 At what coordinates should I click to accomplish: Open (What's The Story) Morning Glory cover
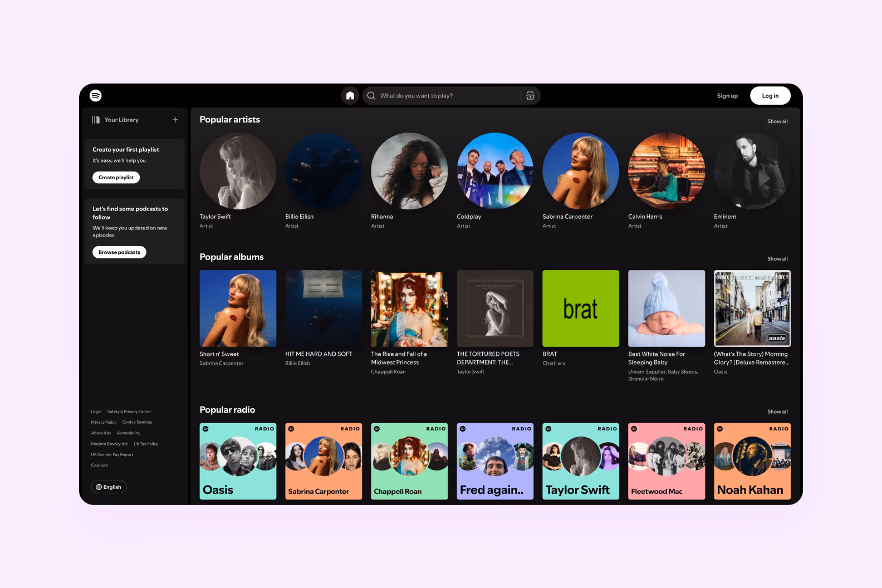coord(752,308)
